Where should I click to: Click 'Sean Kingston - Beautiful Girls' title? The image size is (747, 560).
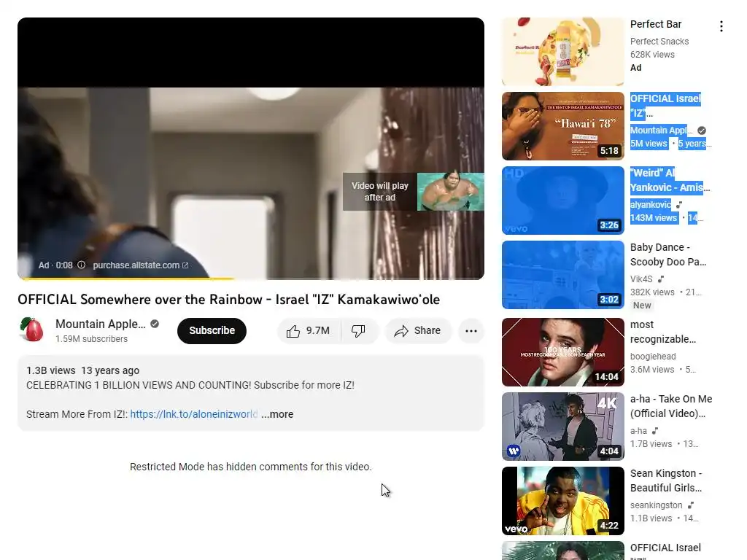point(666,481)
